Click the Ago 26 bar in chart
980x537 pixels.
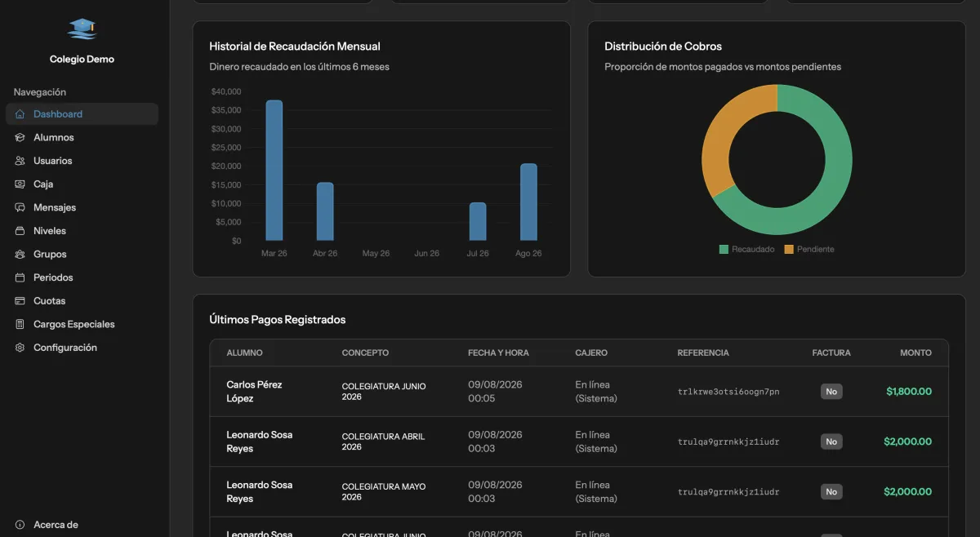528,202
